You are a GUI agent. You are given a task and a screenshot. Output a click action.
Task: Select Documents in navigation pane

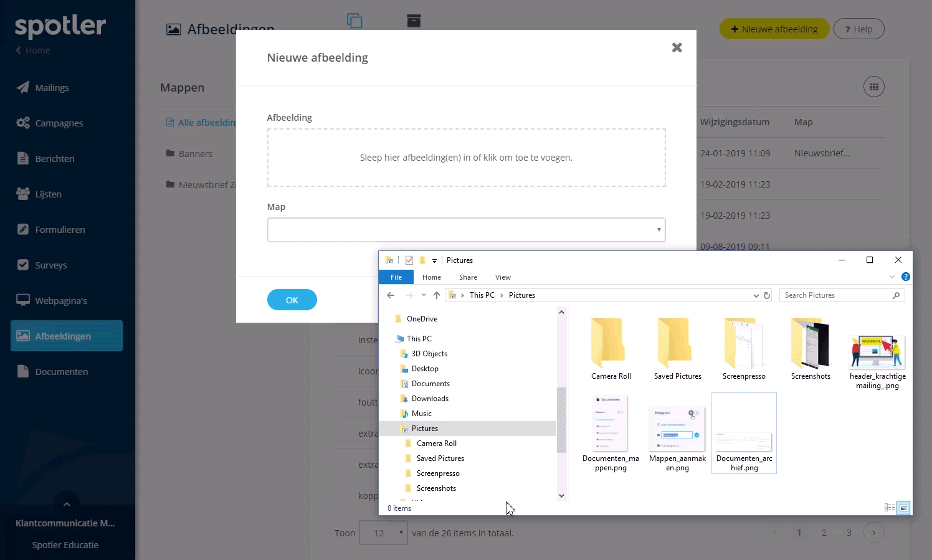[430, 384]
